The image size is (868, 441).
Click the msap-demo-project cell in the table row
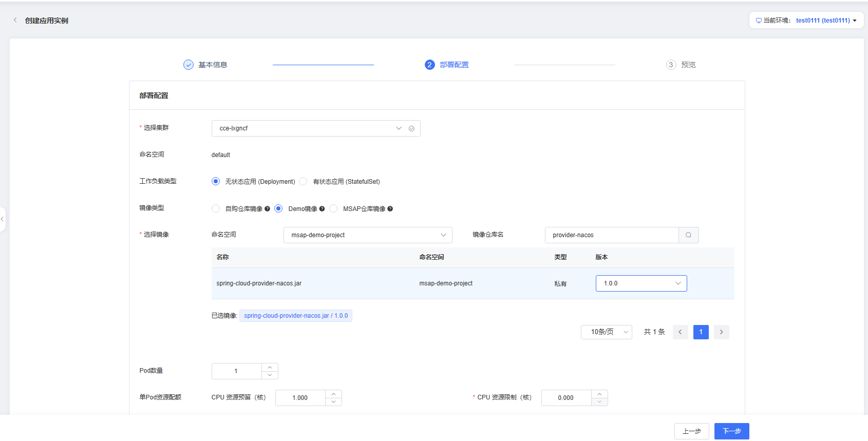[x=446, y=283]
